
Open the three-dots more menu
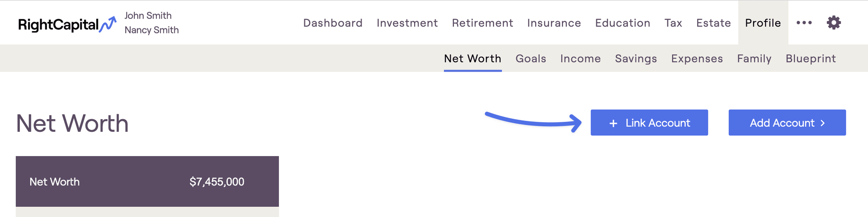pos(804,23)
